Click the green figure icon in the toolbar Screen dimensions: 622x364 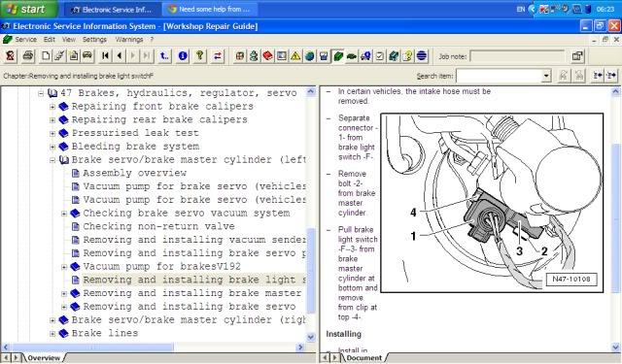(254, 56)
